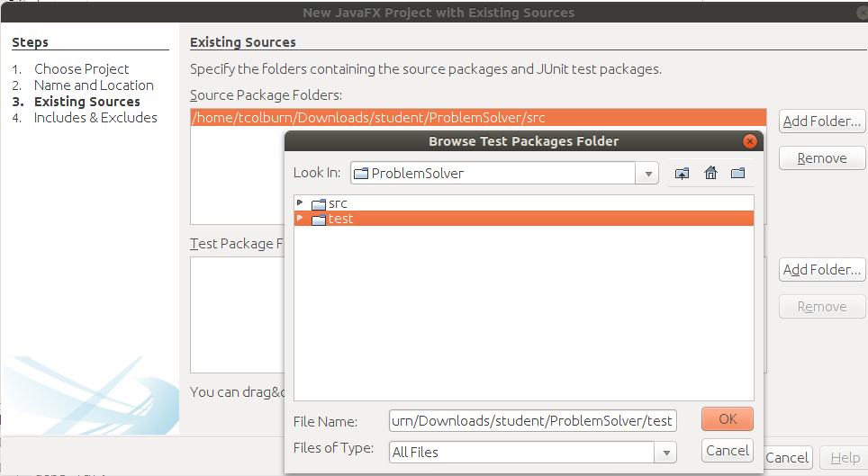Click Add Folder for test packages
The height and width of the screenshot is (476, 868).
coord(822,270)
